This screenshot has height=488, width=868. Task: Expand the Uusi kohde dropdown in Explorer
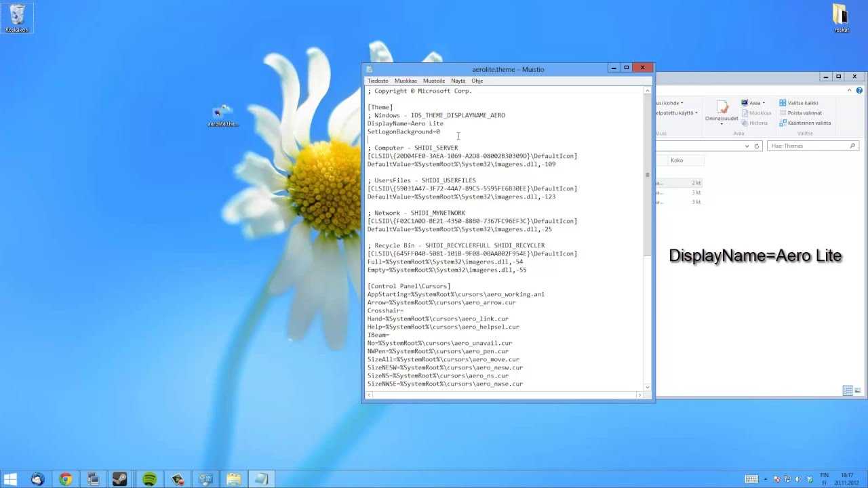pyautogui.click(x=682, y=103)
